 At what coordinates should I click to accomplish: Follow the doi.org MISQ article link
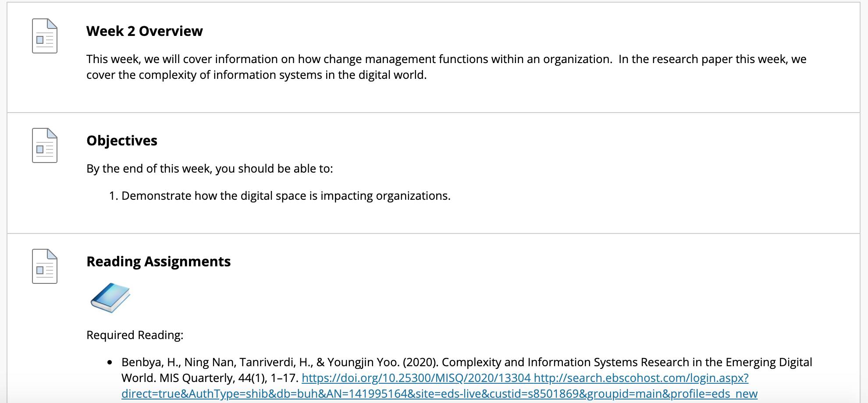tap(416, 378)
